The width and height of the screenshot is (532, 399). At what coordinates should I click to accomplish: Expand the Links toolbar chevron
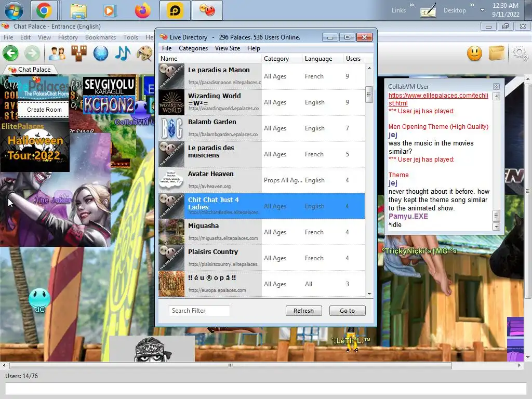(411, 5)
